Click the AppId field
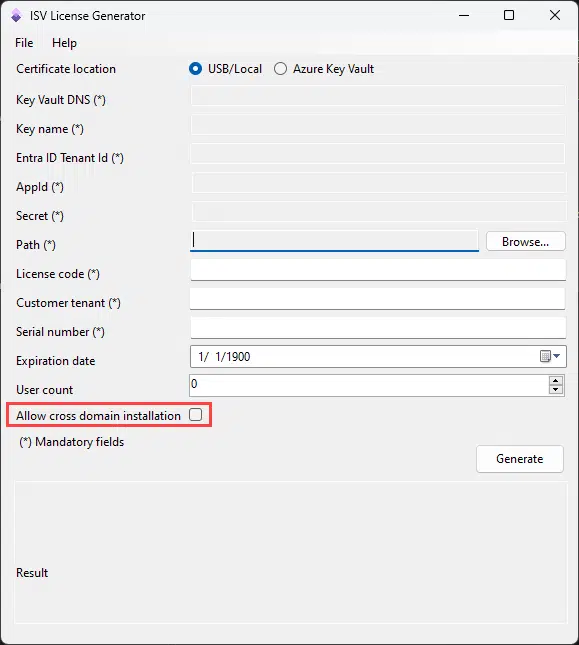The width and height of the screenshot is (579, 645). click(x=379, y=183)
